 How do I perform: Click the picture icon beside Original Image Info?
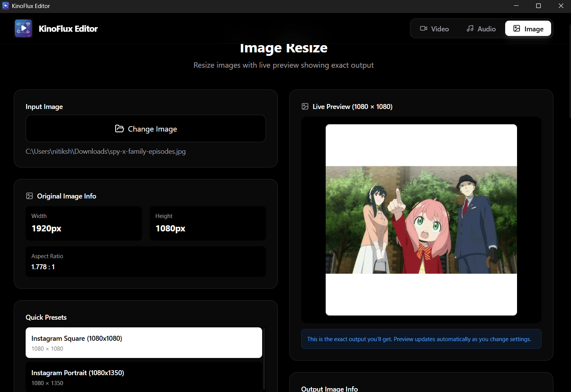pos(29,196)
